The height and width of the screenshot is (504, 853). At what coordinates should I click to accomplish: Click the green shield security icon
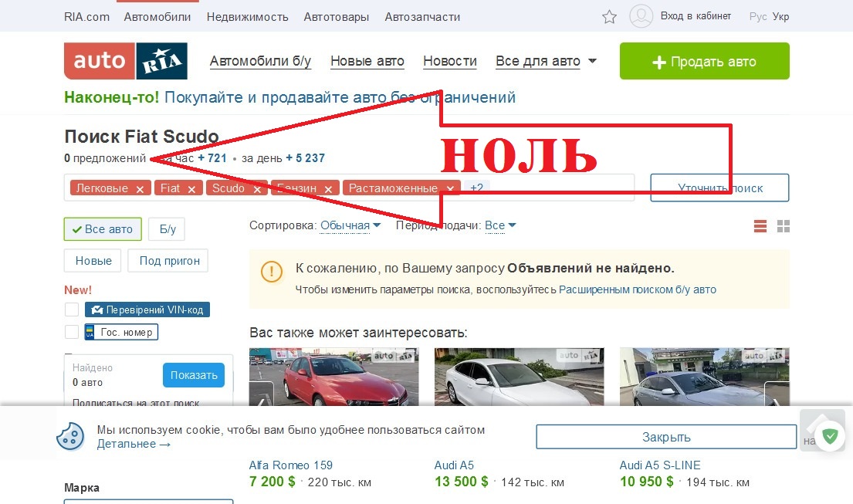tap(830, 436)
